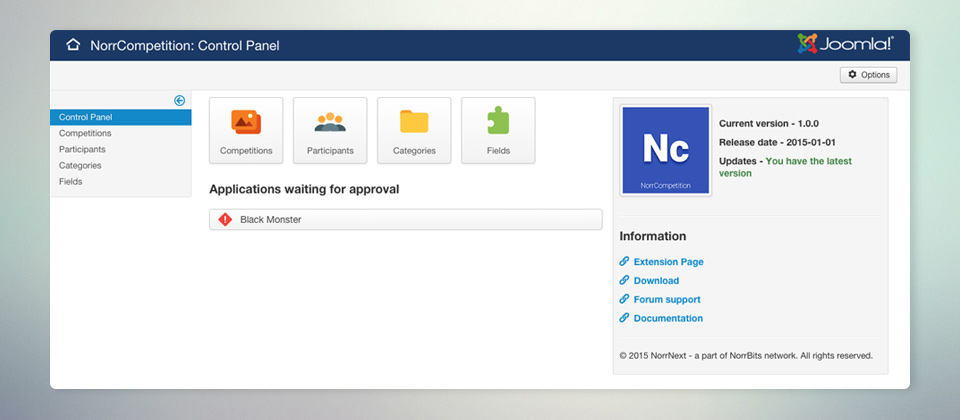Open the Download link
Screen dimensions: 960x420
click(x=656, y=280)
